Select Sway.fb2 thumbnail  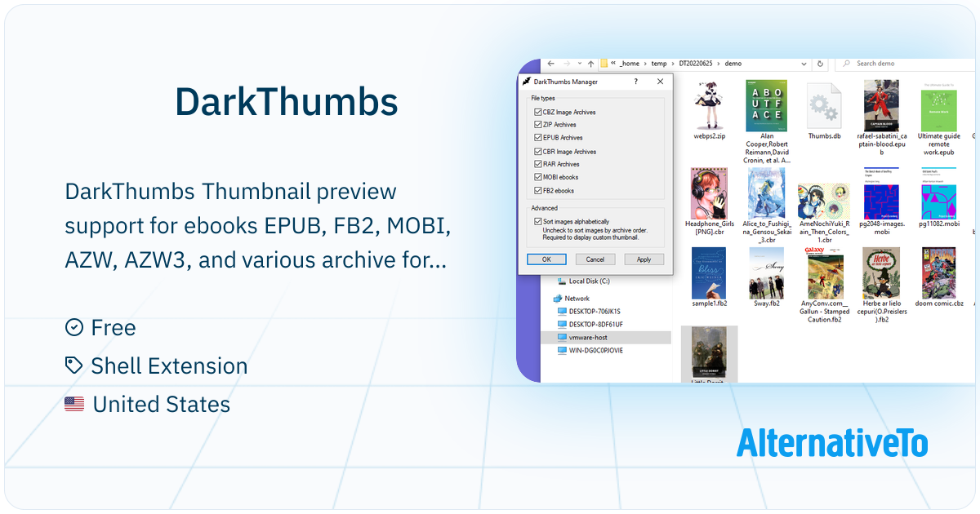pyautogui.click(x=766, y=273)
